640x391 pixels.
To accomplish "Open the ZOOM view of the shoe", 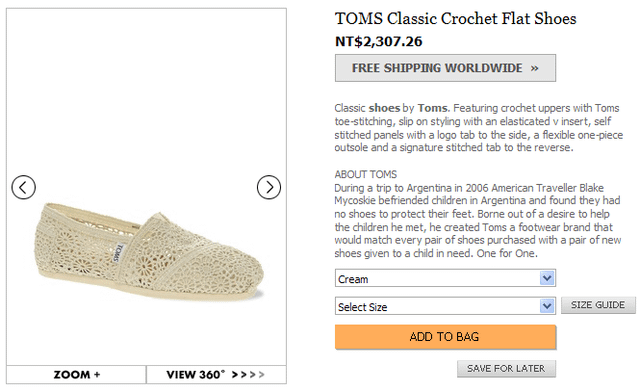I will [76, 375].
